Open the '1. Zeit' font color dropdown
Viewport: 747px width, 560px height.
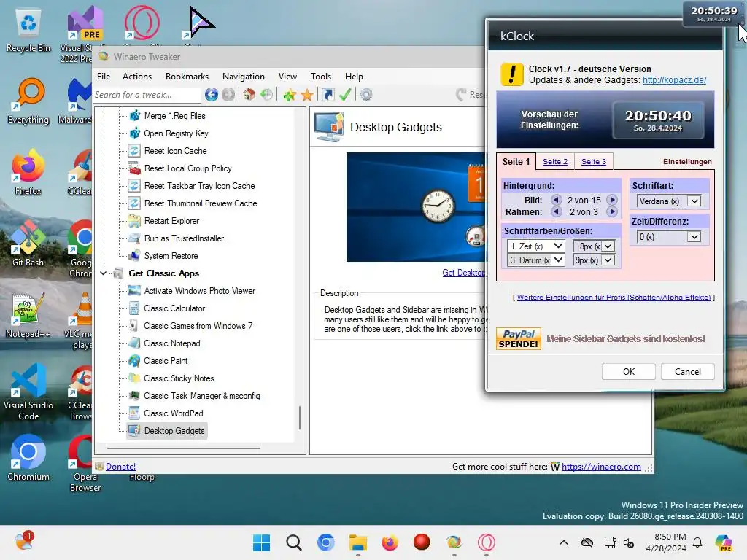point(536,246)
